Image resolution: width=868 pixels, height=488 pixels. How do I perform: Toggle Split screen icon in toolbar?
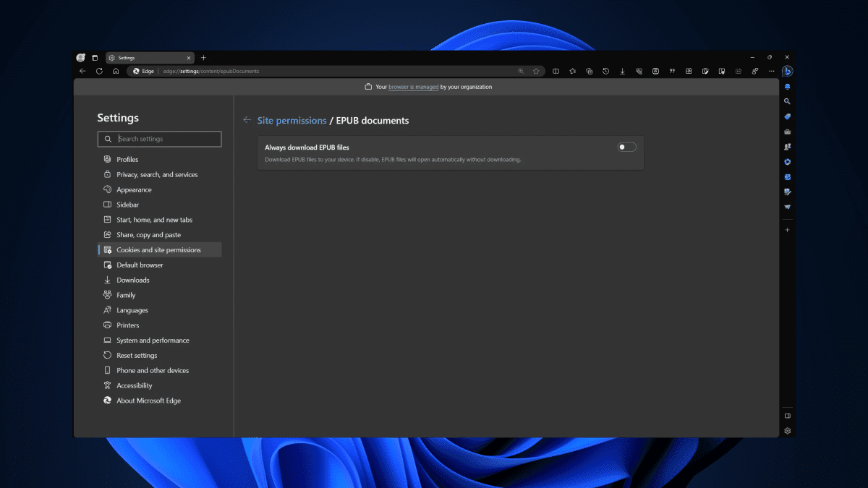556,72
